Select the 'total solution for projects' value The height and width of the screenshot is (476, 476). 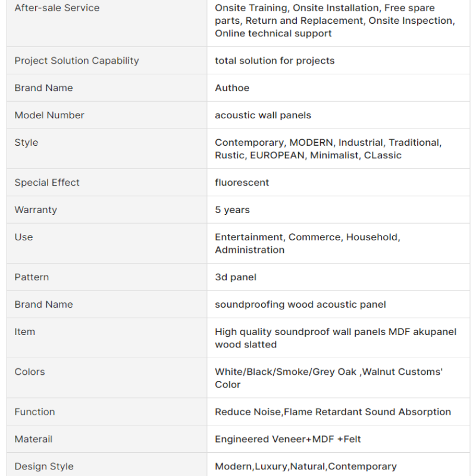pos(275,61)
